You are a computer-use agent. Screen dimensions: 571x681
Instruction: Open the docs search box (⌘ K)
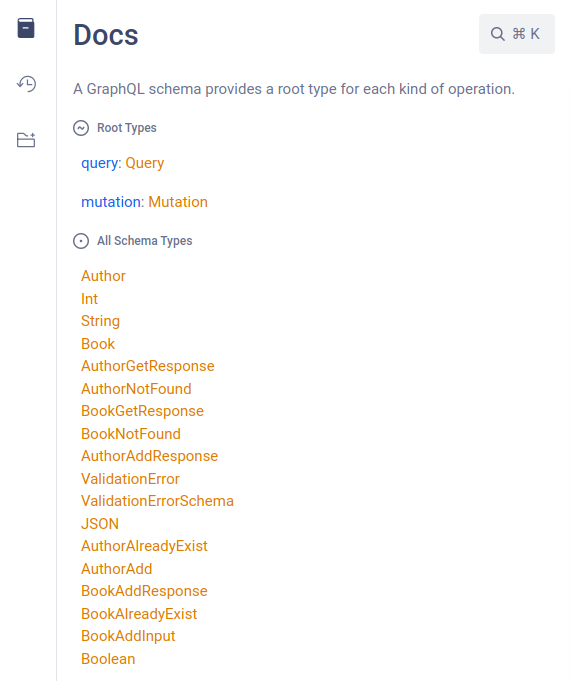pos(517,34)
